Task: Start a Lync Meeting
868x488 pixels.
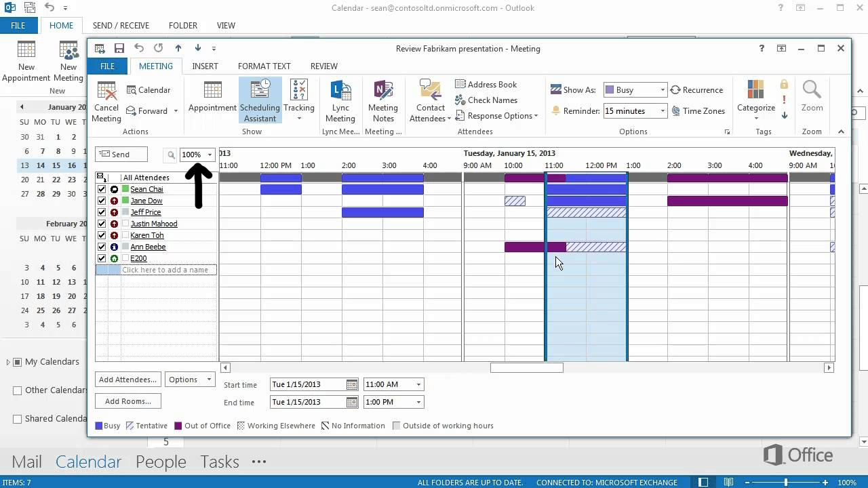Action: pos(340,100)
